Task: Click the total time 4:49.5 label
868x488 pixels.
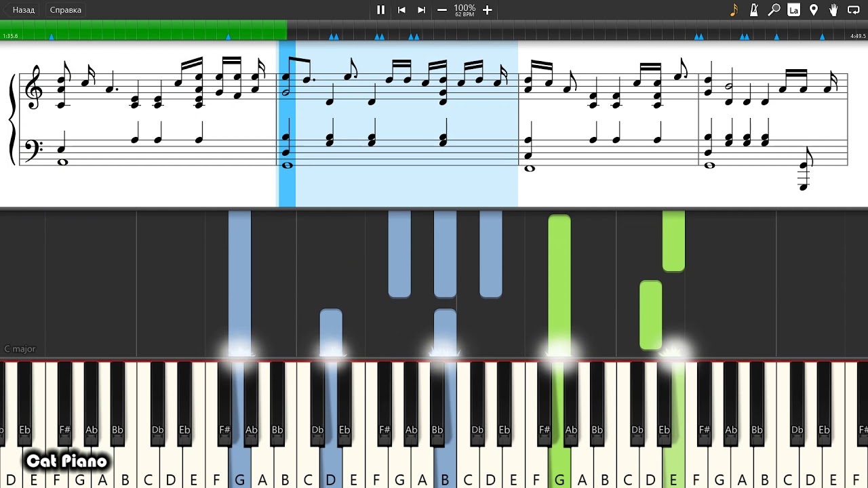Action: pyautogui.click(x=858, y=36)
